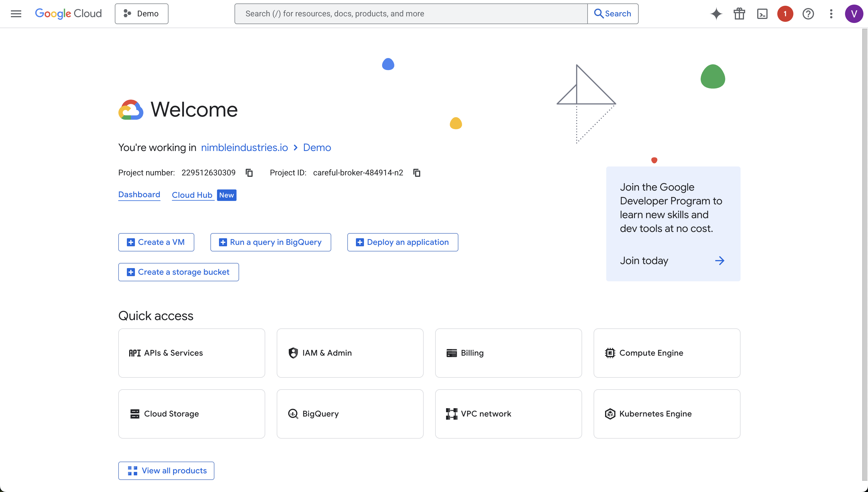Copy the project ID to clipboard
The image size is (868, 492).
tap(416, 173)
